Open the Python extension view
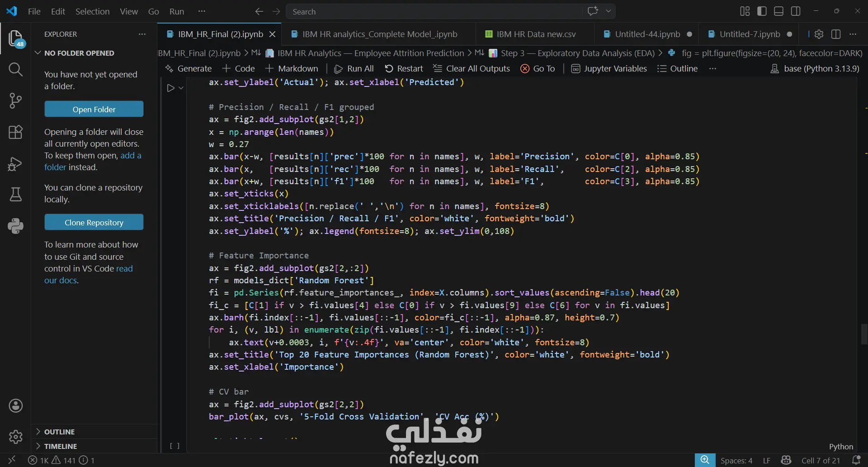 pos(15,226)
